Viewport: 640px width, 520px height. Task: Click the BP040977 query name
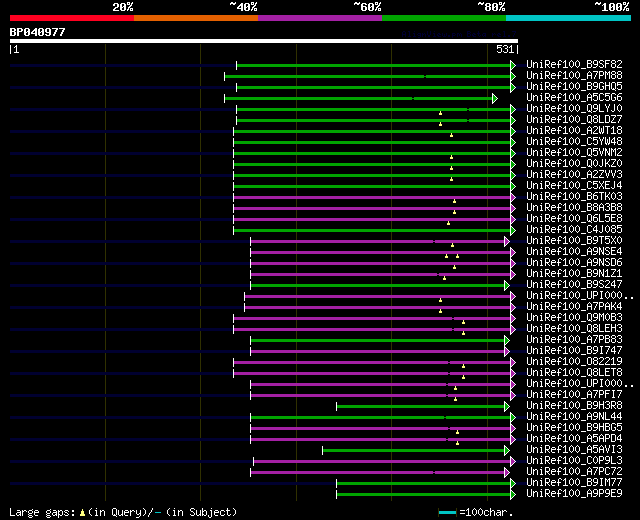[x=38, y=32]
